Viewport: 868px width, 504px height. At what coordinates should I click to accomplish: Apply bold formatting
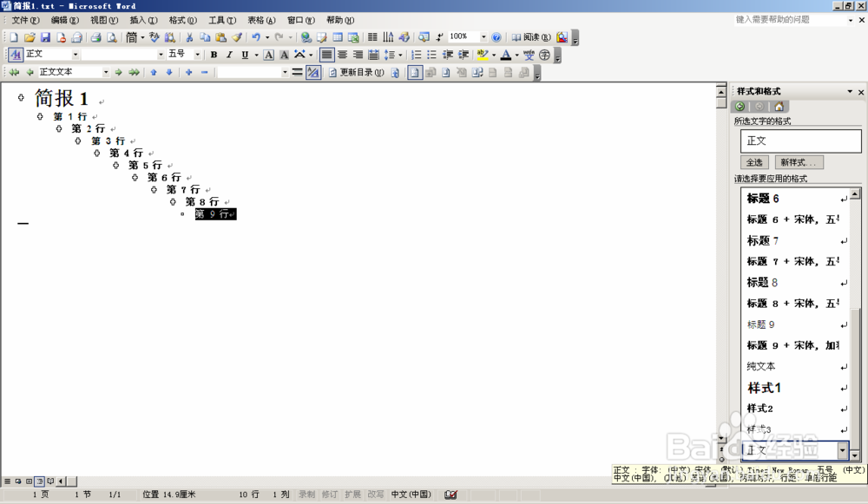[x=214, y=55]
